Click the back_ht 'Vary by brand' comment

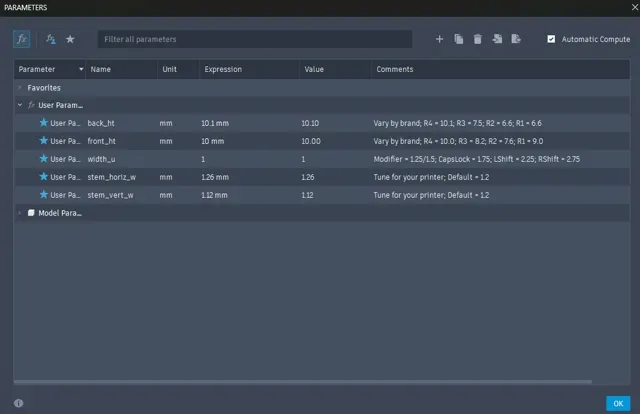458,123
